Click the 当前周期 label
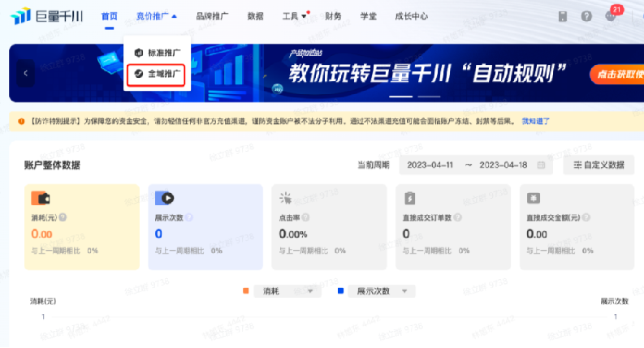This screenshot has height=348, width=644. (x=374, y=165)
